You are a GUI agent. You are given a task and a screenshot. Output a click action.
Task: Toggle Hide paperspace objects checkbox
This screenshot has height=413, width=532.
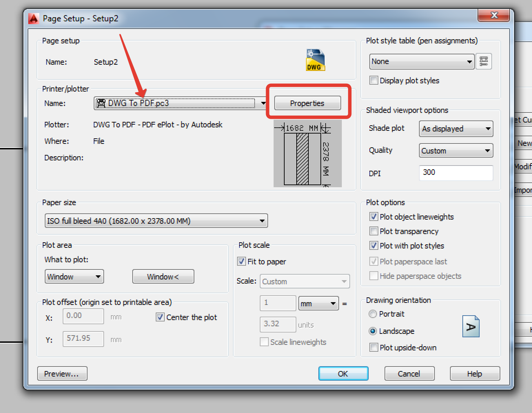coord(374,276)
